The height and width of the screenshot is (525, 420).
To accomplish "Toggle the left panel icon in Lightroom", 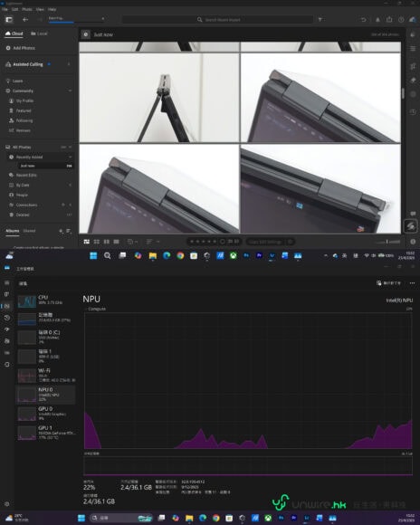I will point(9,20).
